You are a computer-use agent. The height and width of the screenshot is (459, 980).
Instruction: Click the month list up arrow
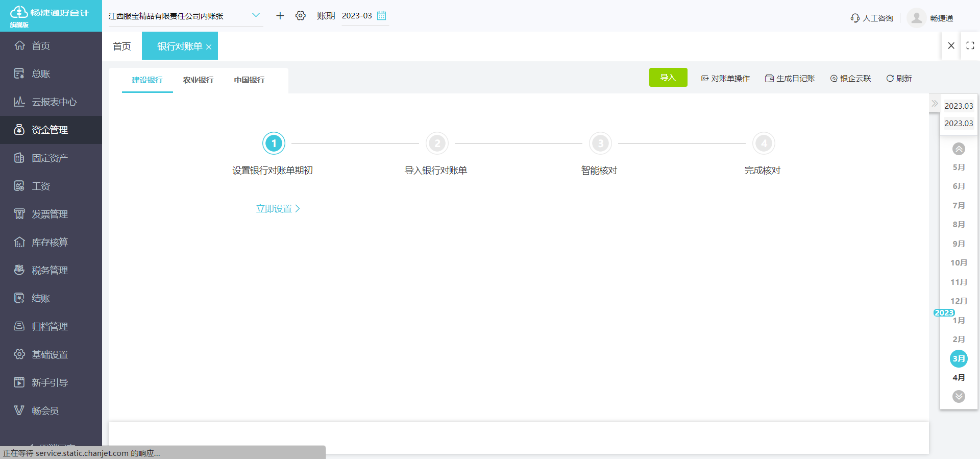pyautogui.click(x=959, y=149)
